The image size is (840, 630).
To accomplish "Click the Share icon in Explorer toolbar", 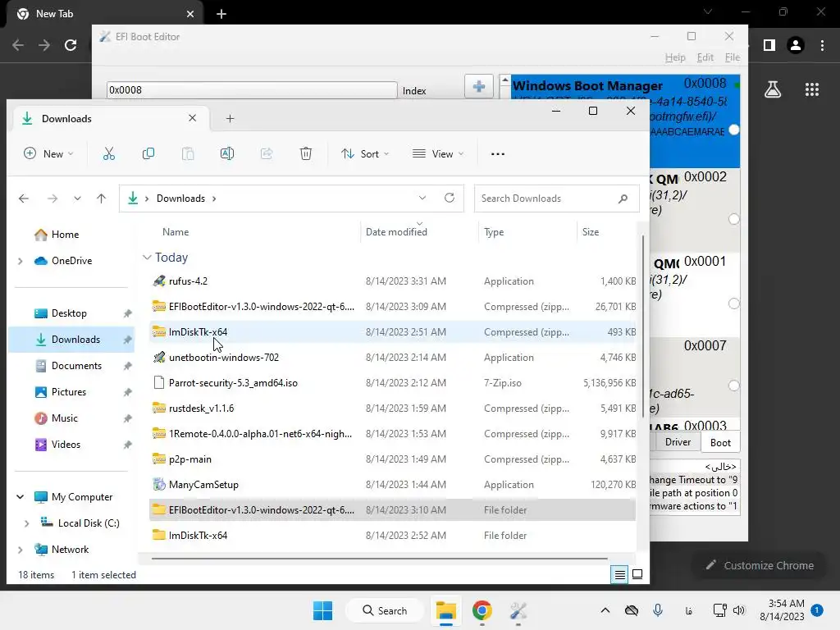I will (267, 153).
